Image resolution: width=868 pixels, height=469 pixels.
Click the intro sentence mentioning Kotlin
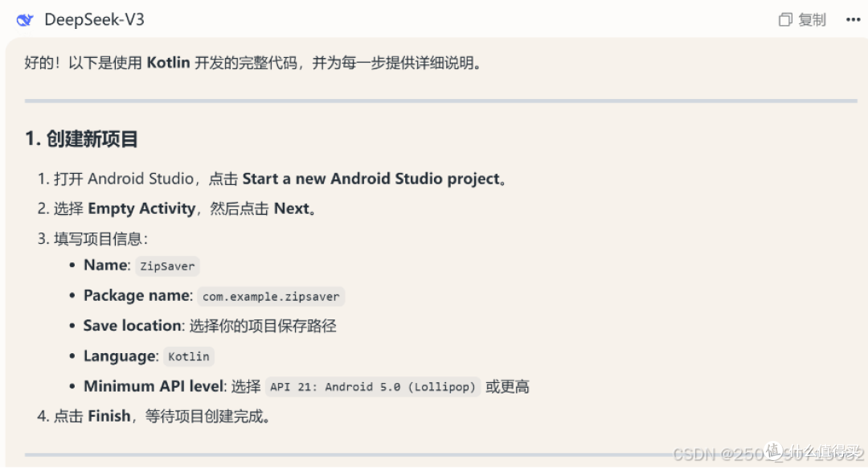253,63
